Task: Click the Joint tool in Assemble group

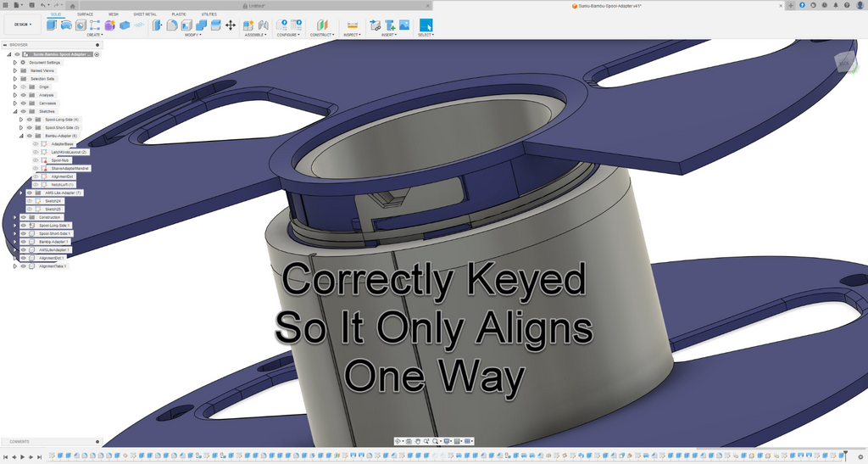Action: click(264, 25)
